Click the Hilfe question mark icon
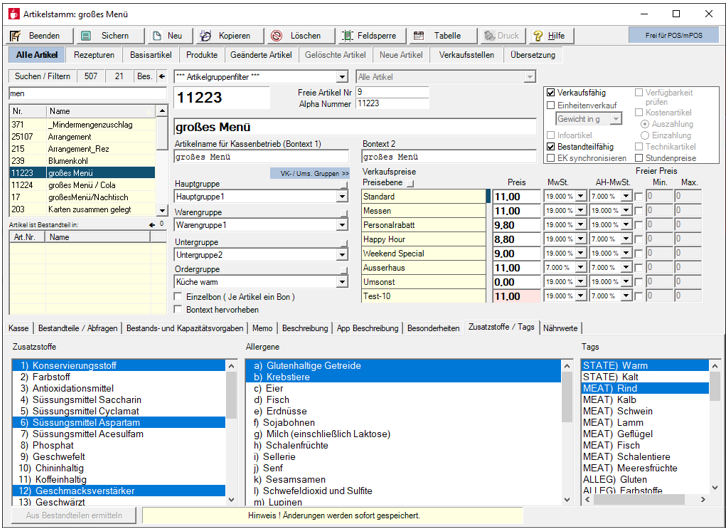727x528 pixels. click(538, 36)
